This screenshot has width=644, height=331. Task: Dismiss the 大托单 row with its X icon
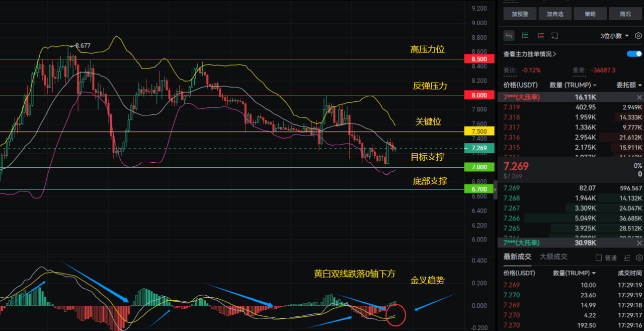coord(639,243)
